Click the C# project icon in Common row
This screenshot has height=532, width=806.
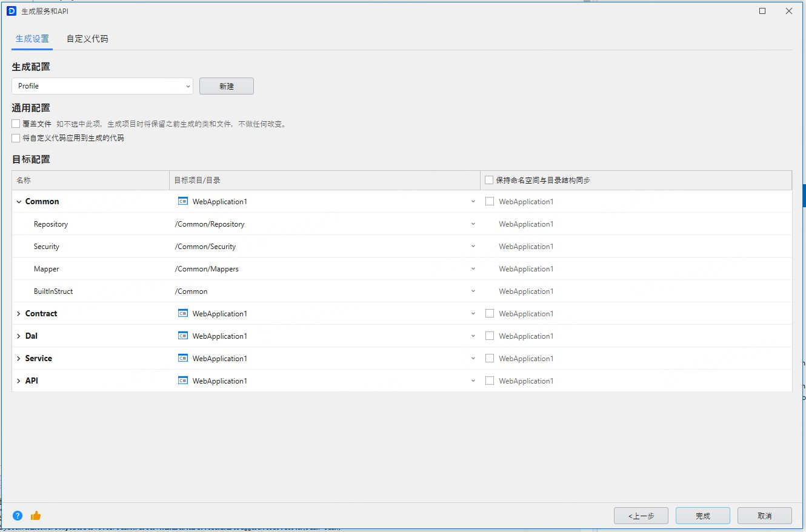tap(182, 201)
